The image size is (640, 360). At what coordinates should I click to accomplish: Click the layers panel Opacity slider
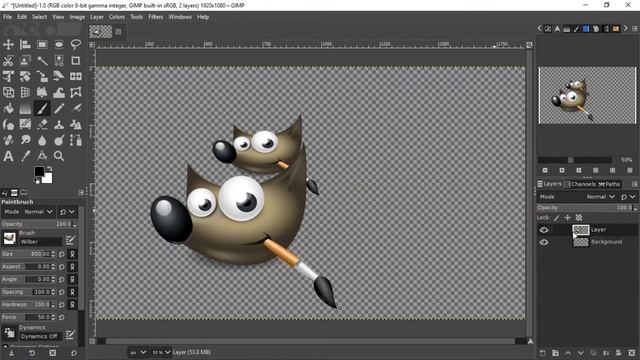[x=587, y=207]
